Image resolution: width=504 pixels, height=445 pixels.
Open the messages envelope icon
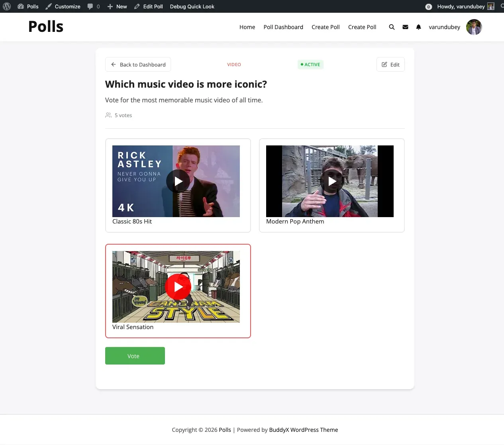tap(405, 27)
